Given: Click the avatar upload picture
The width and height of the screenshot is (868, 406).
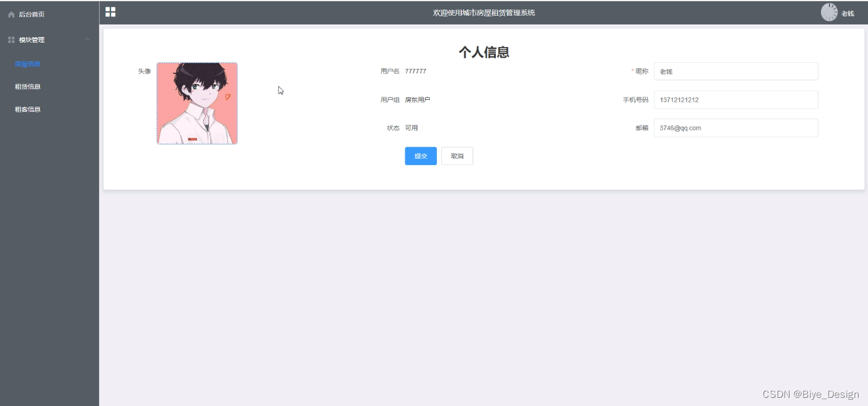Looking at the screenshot, I should pos(197,104).
